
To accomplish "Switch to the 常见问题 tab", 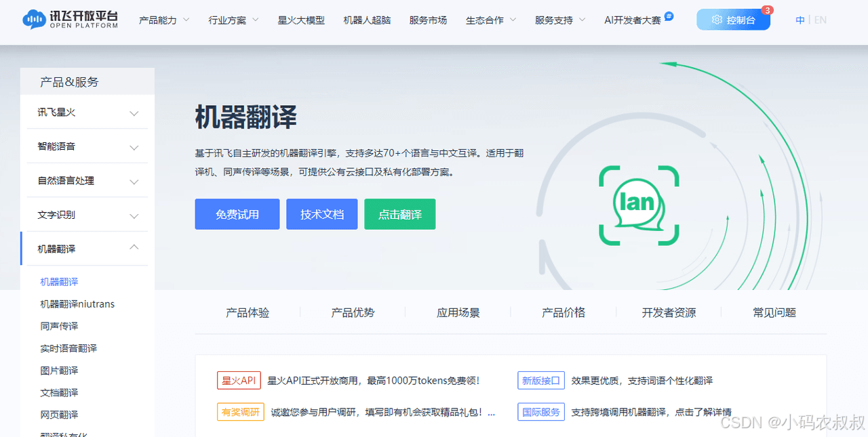I will (774, 312).
